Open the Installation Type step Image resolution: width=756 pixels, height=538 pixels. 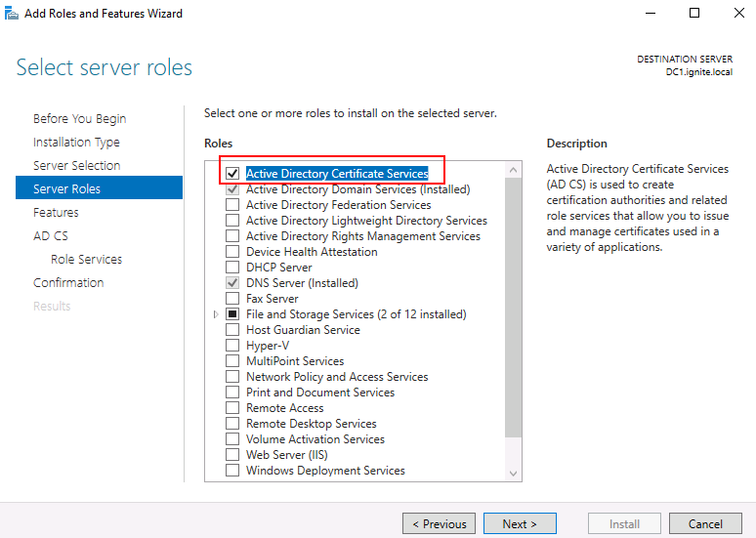click(76, 143)
